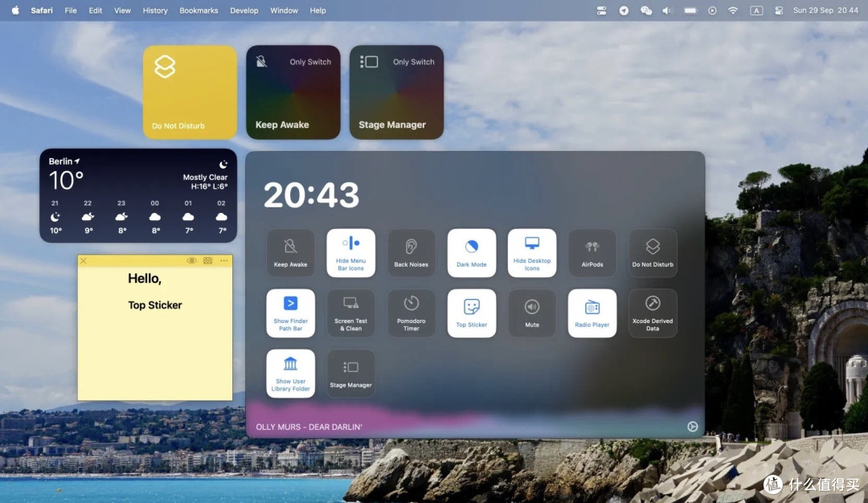
Task: Click yellow Do Not Disturb widget
Action: pyautogui.click(x=190, y=92)
